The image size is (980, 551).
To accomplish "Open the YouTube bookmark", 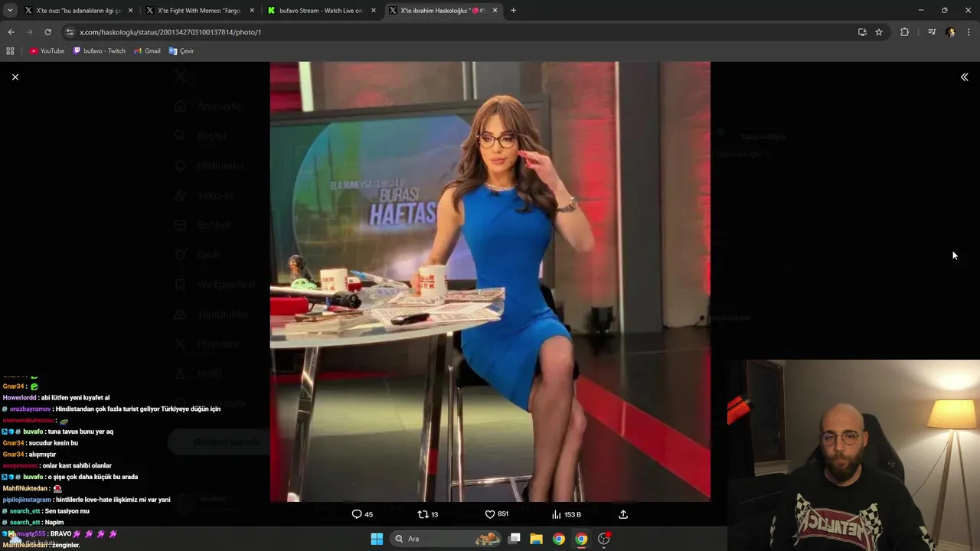I will pos(47,51).
